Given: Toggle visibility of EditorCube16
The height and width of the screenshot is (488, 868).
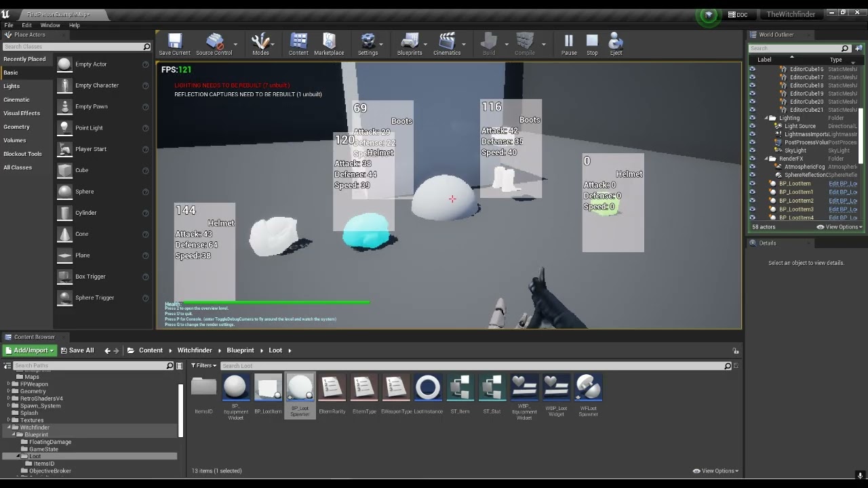Looking at the screenshot, I should (752, 69).
